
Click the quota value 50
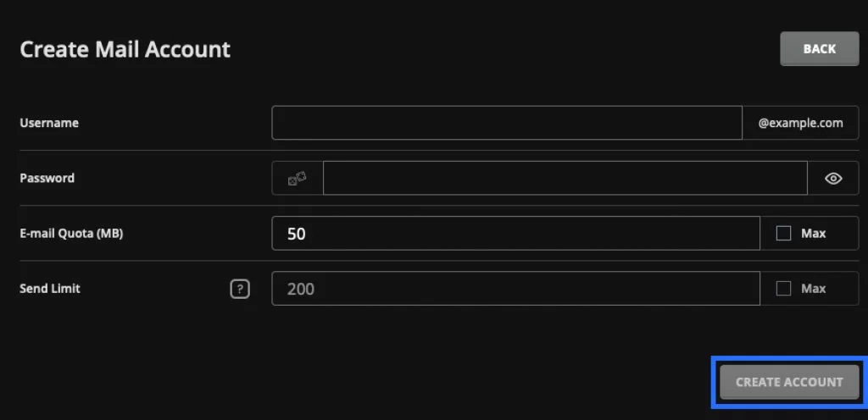296,234
